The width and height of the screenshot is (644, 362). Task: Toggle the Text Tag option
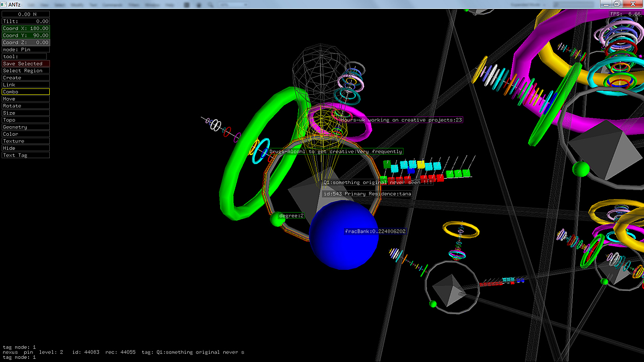26,156
